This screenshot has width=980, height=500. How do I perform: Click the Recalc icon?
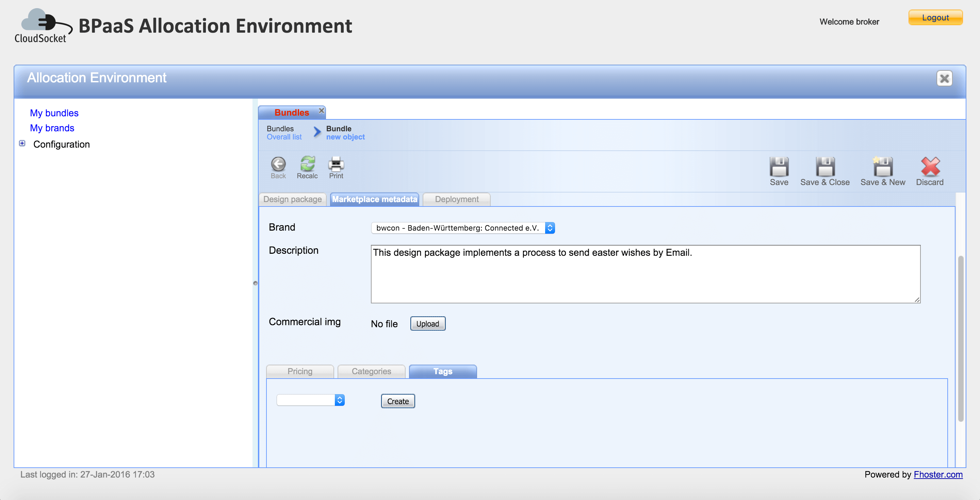point(307,165)
